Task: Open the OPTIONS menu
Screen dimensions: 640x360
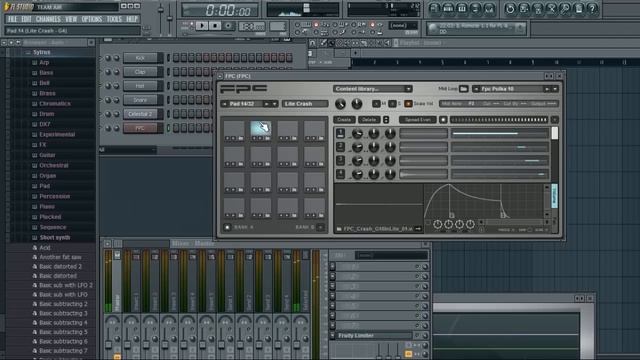Action: (x=91, y=19)
